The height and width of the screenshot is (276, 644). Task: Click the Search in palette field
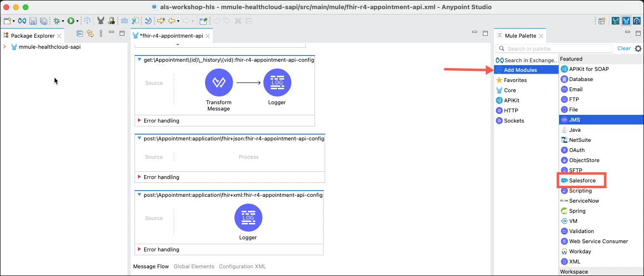[x=555, y=49]
